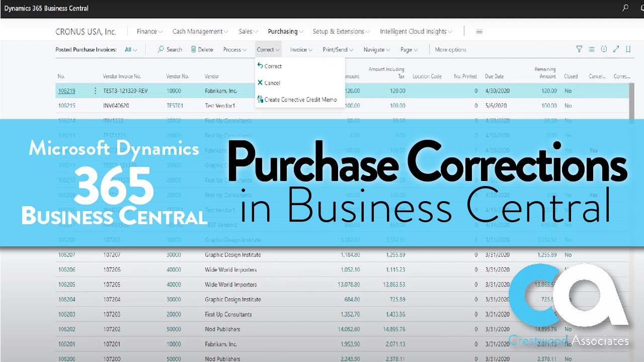Sort by the Remaining Amount header

coord(545,73)
